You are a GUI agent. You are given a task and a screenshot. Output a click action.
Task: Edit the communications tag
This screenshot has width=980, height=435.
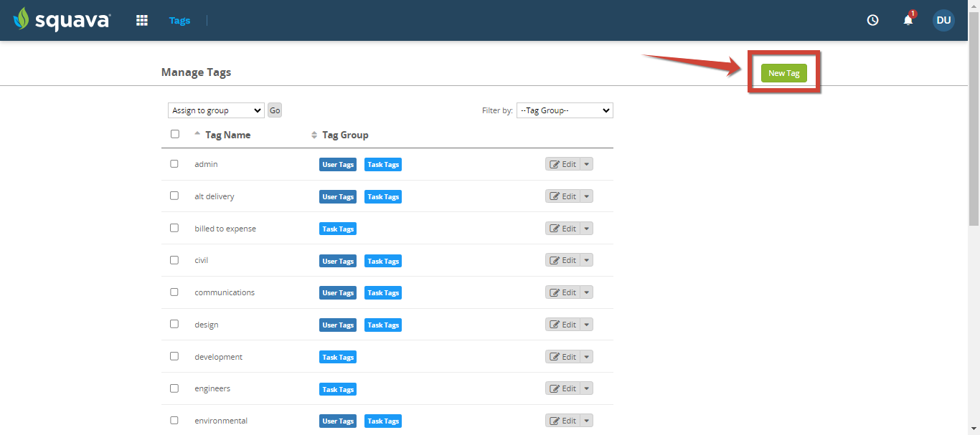tap(563, 292)
